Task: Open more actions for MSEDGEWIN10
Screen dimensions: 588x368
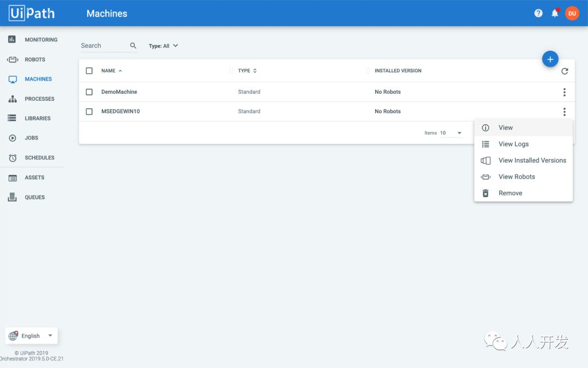Action: coord(565,112)
